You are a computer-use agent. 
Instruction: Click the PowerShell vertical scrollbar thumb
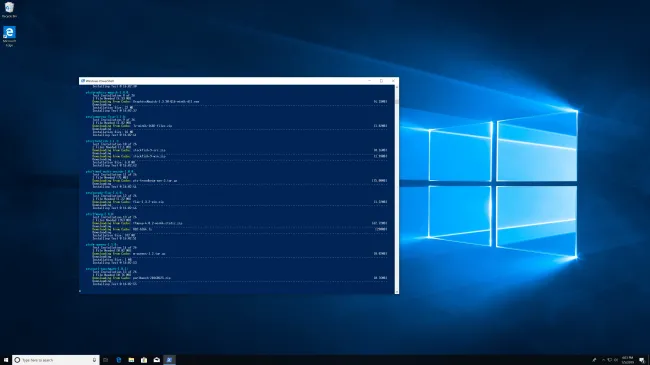tap(397, 102)
